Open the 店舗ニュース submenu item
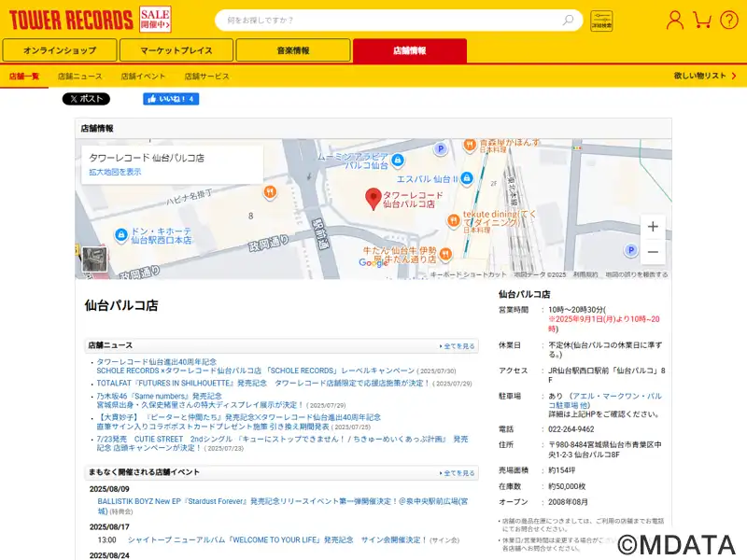The height and width of the screenshot is (560, 747). click(80, 77)
